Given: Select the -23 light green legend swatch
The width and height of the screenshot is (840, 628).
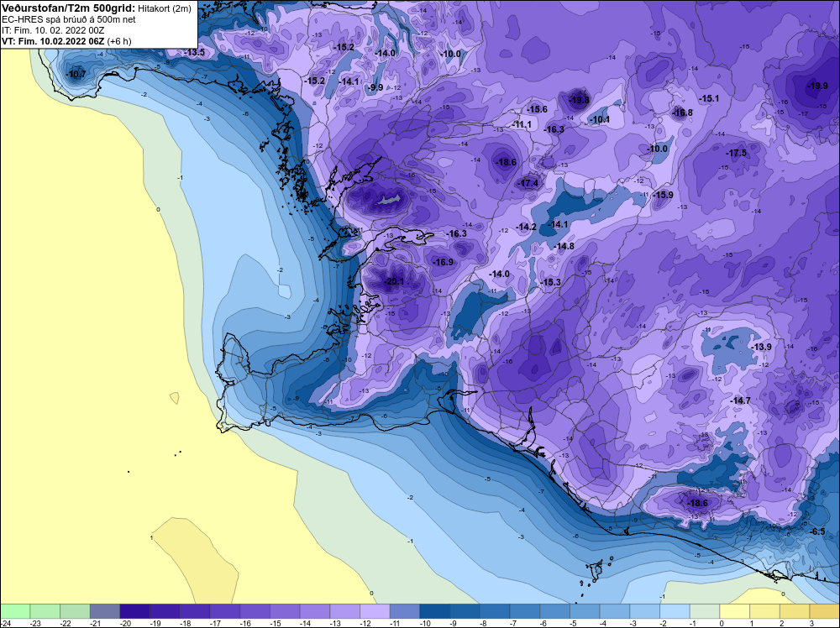Looking at the screenshot, I should click(45, 611).
